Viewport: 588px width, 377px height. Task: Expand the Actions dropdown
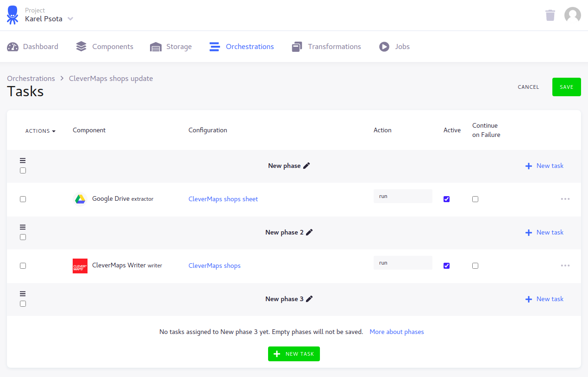(x=40, y=131)
